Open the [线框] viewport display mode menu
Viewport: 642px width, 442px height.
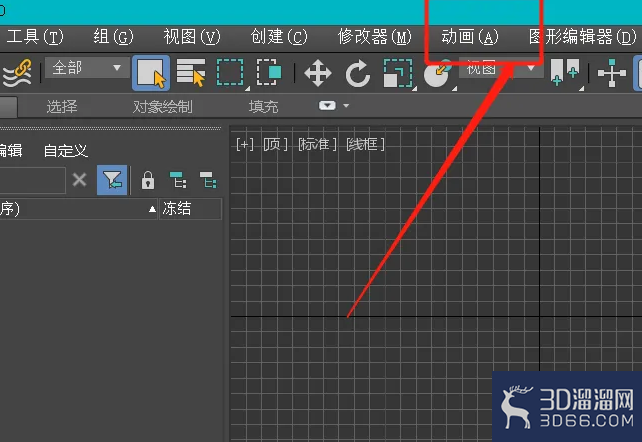pos(365,144)
